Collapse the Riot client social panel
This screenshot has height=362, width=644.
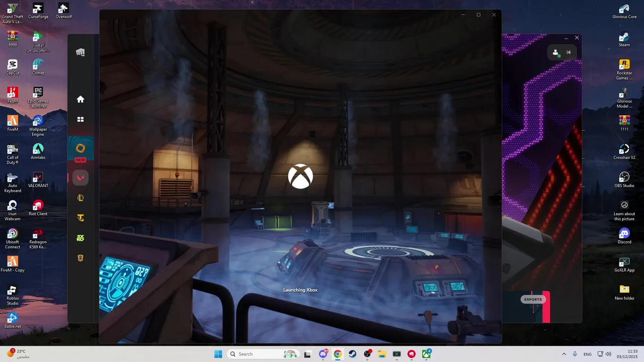point(569,52)
